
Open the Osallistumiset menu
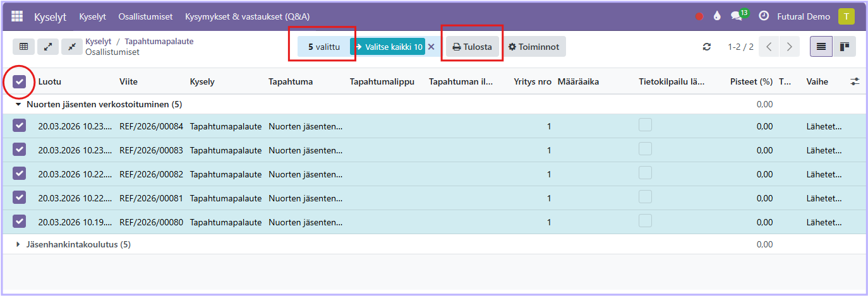click(x=145, y=16)
